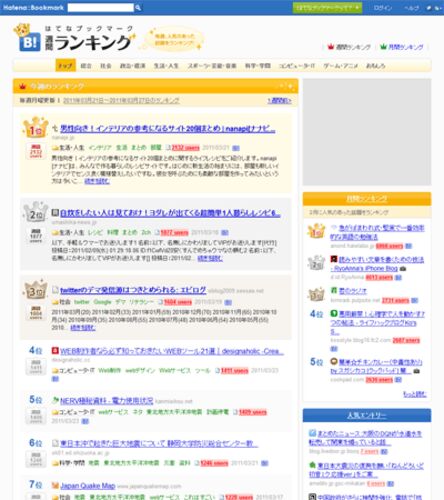Viewport: 444px width, 500px height.
Task: Open the twitterのデマ発信源 article
Action: (133, 290)
